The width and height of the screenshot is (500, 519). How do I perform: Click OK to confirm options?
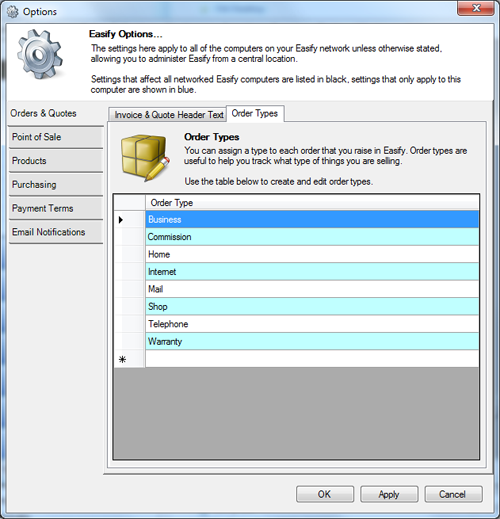coord(325,494)
